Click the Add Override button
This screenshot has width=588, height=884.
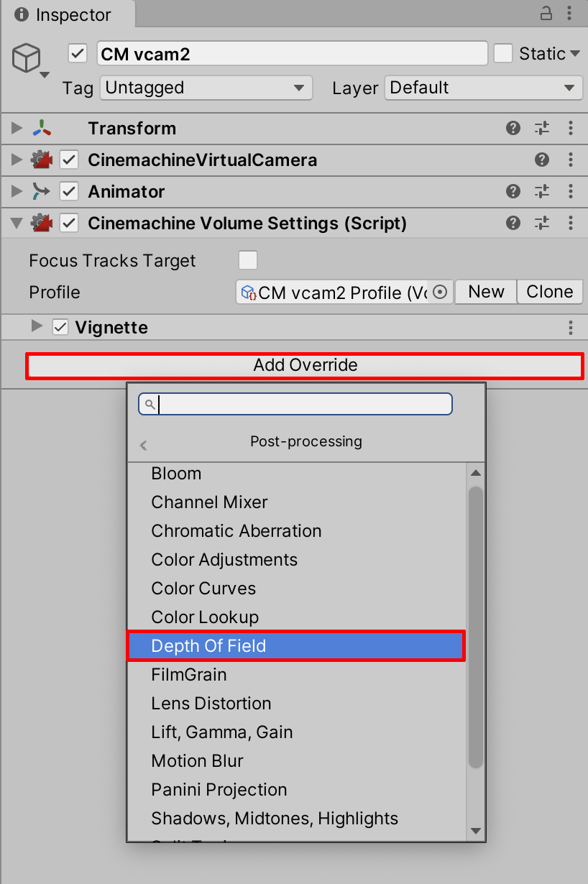(305, 365)
